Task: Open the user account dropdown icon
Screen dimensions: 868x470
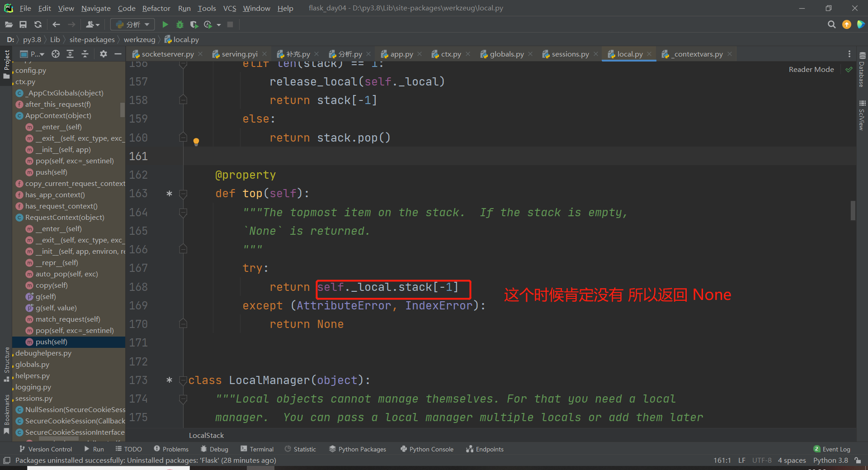Action: click(92, 24)
